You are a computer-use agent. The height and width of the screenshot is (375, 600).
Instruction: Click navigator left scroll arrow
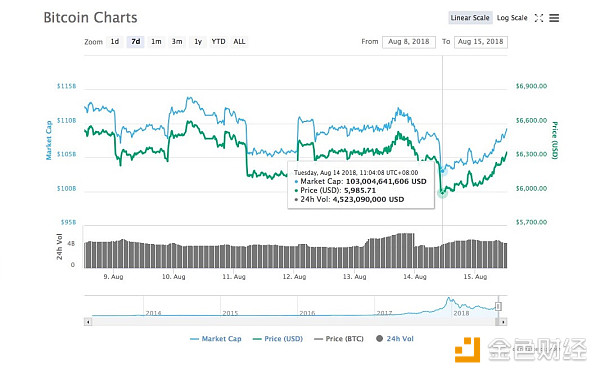click(88, 322)
